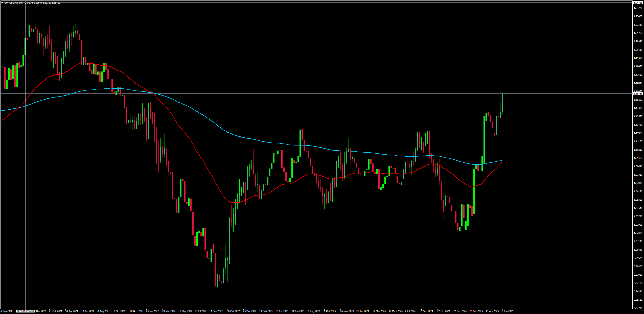Click the 1.14380 price scale label

click(x=638, y=108)
